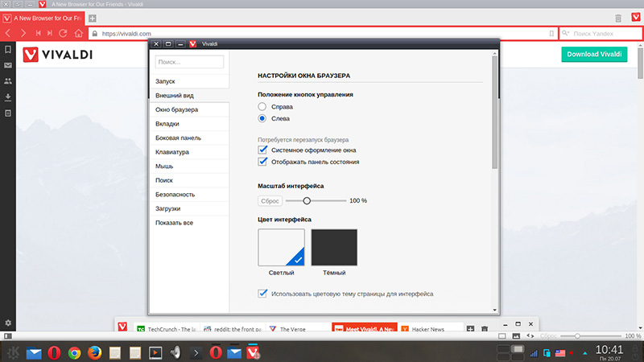Select the TechCrunch tab in page image

pos(167,329)
